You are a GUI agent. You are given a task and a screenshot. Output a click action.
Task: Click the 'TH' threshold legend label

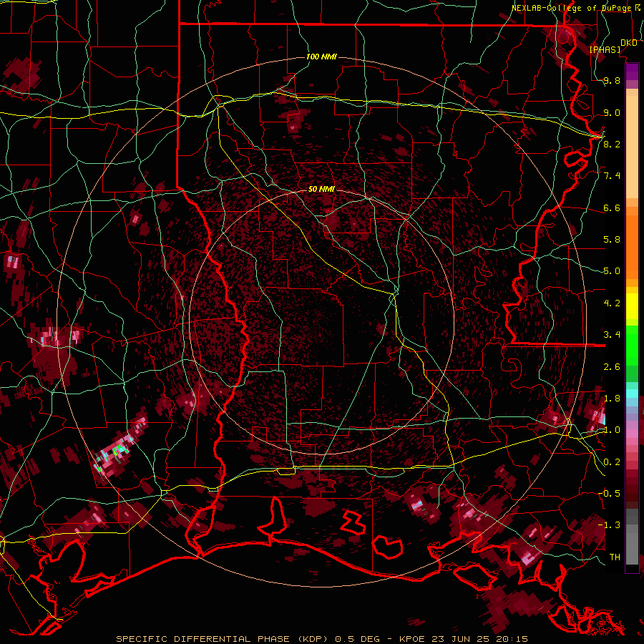pos(615,557)
